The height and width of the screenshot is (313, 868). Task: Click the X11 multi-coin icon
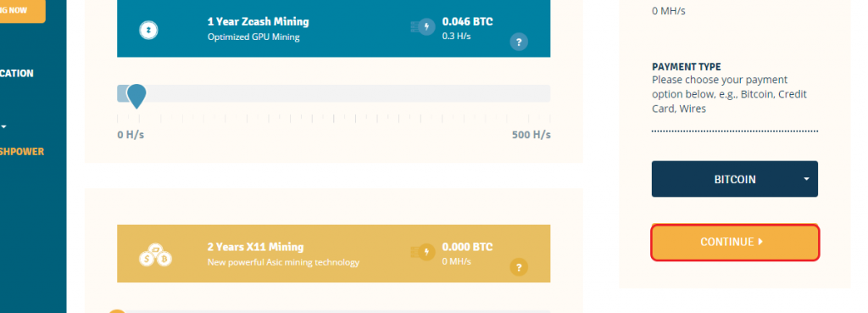[x=156, y=254]
